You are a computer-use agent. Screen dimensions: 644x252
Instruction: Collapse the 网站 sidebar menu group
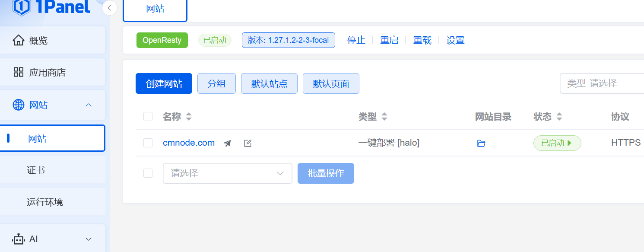pyautogui.click(x=89, y=105)
